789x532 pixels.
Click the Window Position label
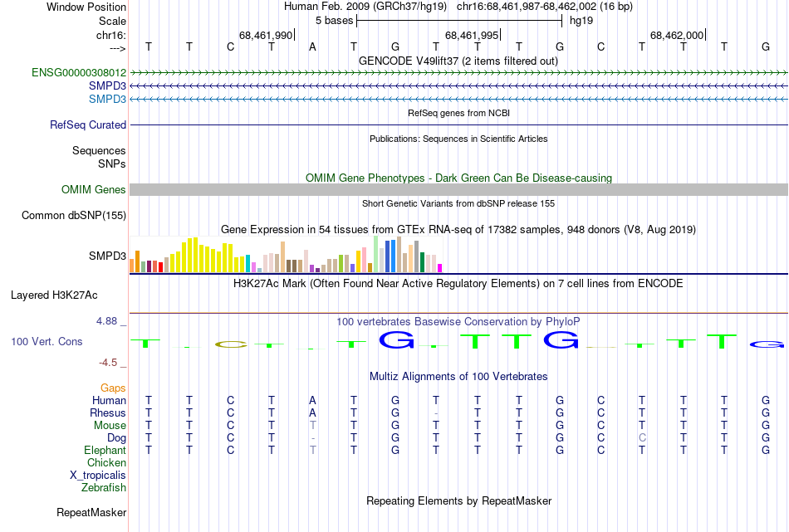tap(86, 7)
